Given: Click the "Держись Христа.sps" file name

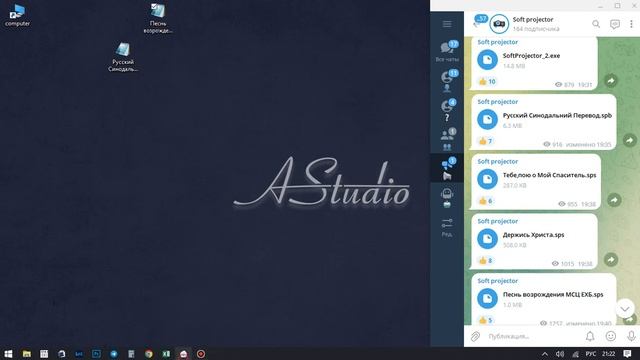Looking at the screenshot, I should pyautogui.click(x=533, y=235).
